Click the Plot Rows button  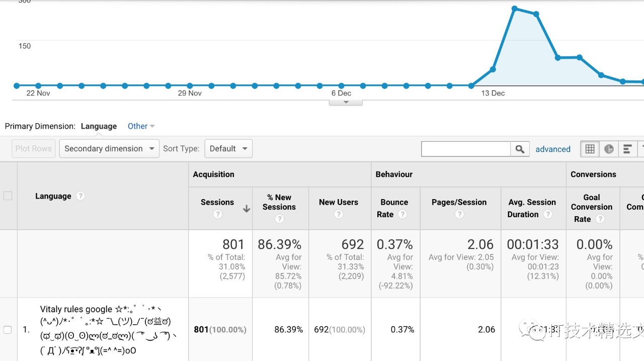tap(34, 149)
